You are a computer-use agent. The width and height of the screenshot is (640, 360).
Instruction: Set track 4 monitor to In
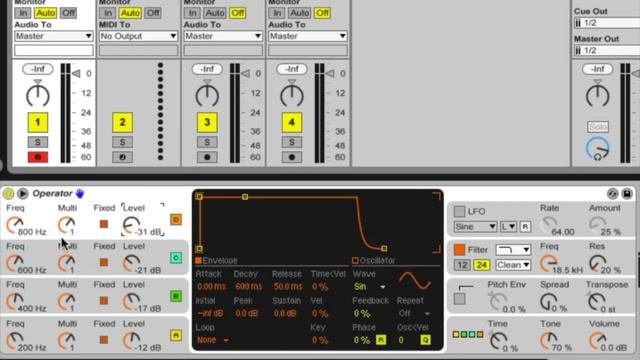coord(277,13)
